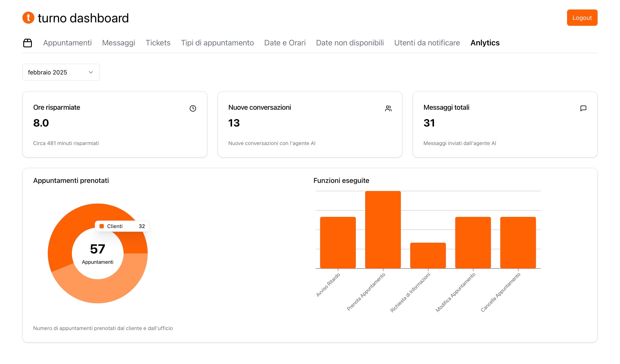Click the Cancella Appuntamento axis label
Screen dimensions: 620x364
coord(501,292)
